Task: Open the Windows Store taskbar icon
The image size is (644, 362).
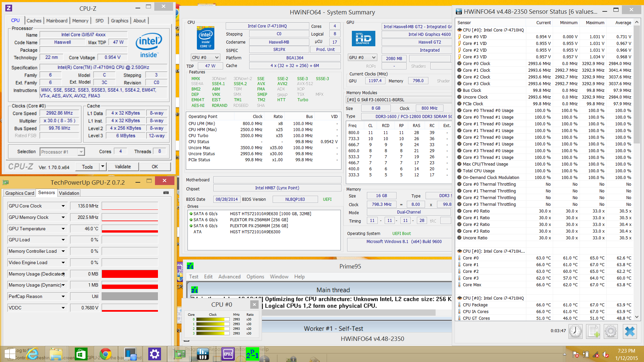Action: [x=81, y=354]
